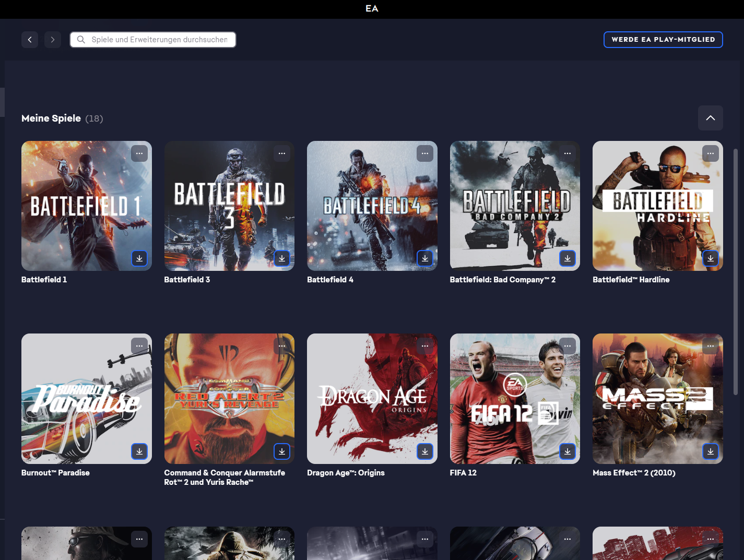Download Battlefield 1
The image size is (744, 560).
click(x=139, y=258)
